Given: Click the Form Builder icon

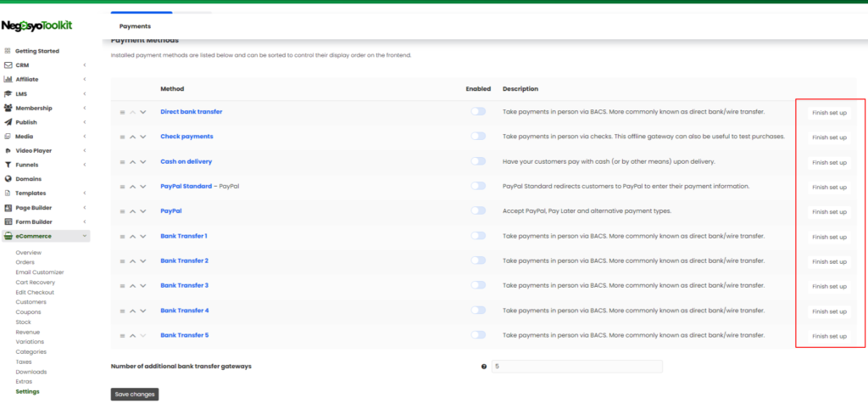Looking at the screenshot, I should (8, 221).
